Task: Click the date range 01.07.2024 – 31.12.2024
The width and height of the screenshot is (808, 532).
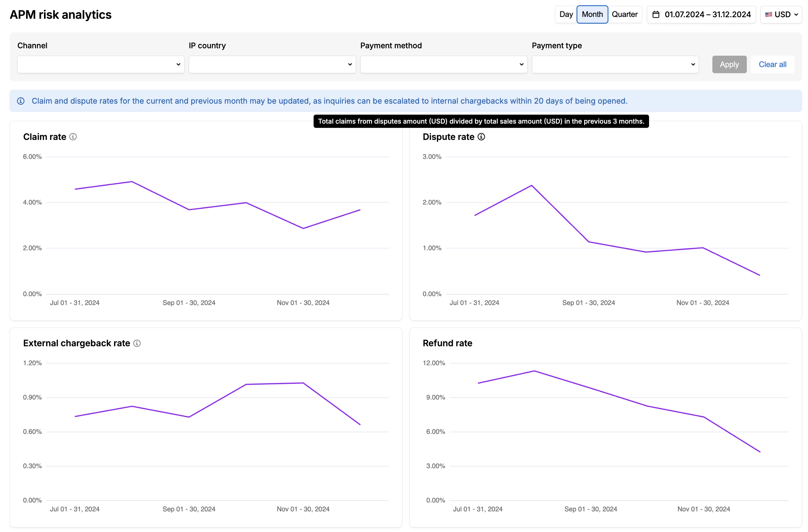Action: (707, 14)
